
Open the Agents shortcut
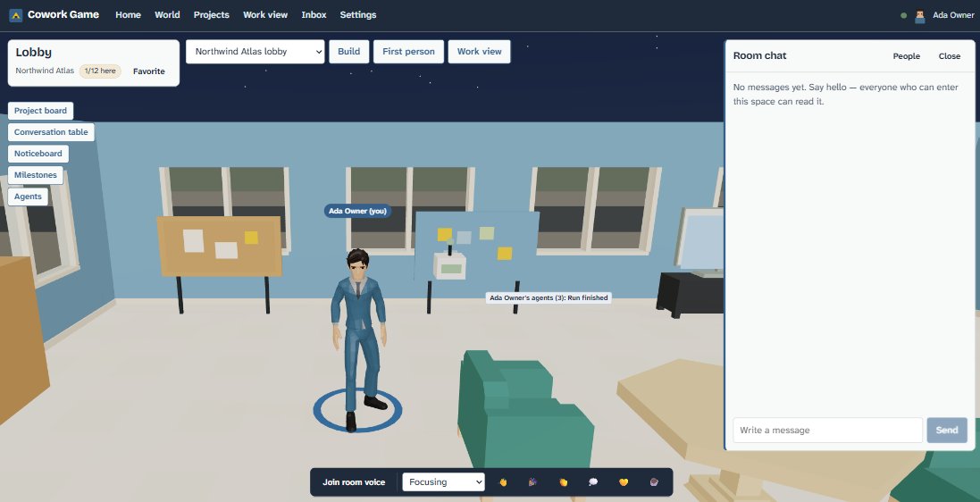[x=28, y=197]
